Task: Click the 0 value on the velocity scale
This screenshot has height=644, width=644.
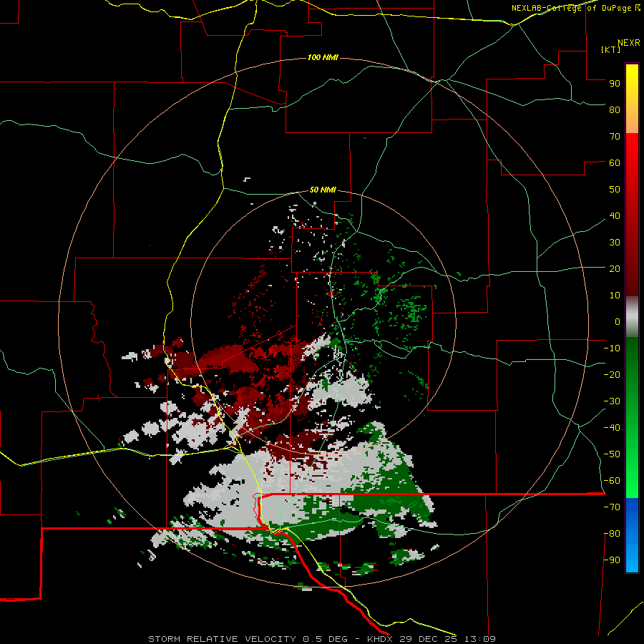Action: [x=618, y=321]
